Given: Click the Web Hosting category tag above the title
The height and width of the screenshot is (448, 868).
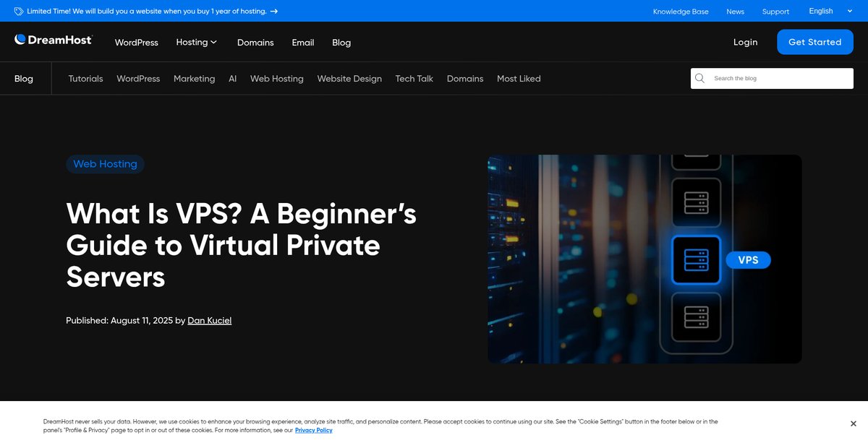Looking at the screenshot, I should 105,164.
